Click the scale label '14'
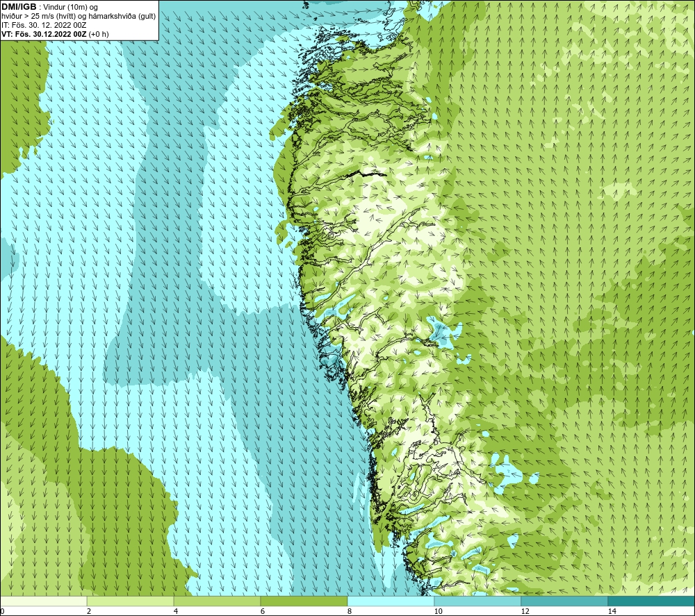This screenshot has width=695, height=616. [x=612, y=611]
